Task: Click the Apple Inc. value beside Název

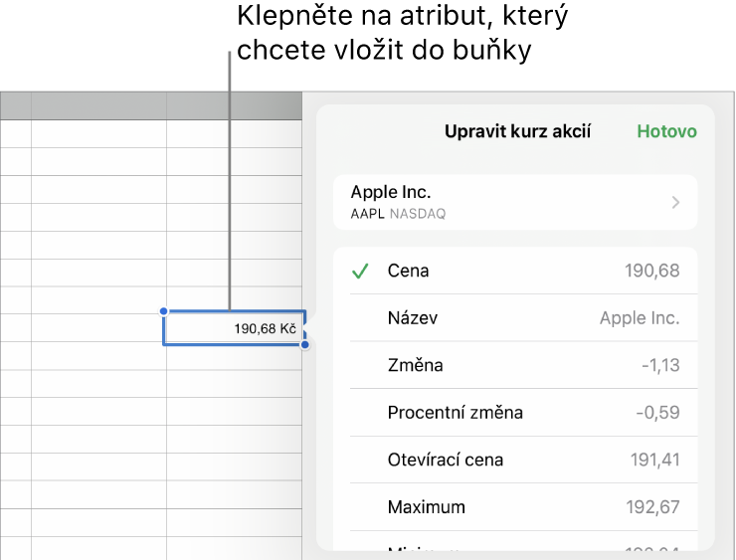Action: (x=640, y=318)
